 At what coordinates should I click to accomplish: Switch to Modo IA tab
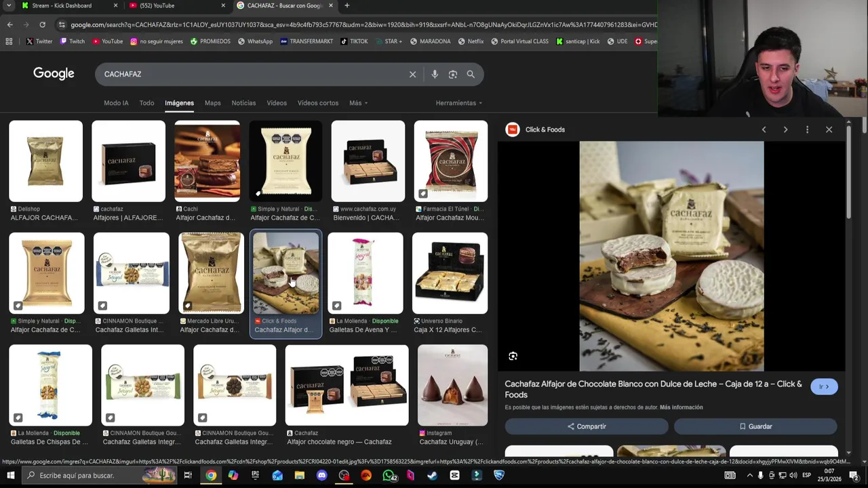point(116,103)
